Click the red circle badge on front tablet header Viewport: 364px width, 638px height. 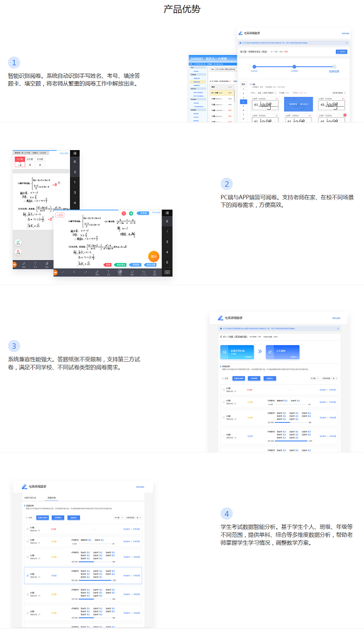(x=124, y=213)
